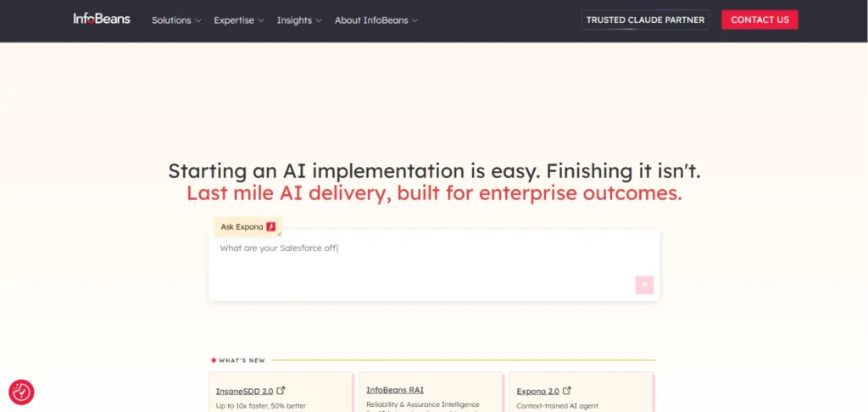
Task: Open InsaneSDD 2.0 external link icon
Action: pyautogui.click(x=281, y=391)
